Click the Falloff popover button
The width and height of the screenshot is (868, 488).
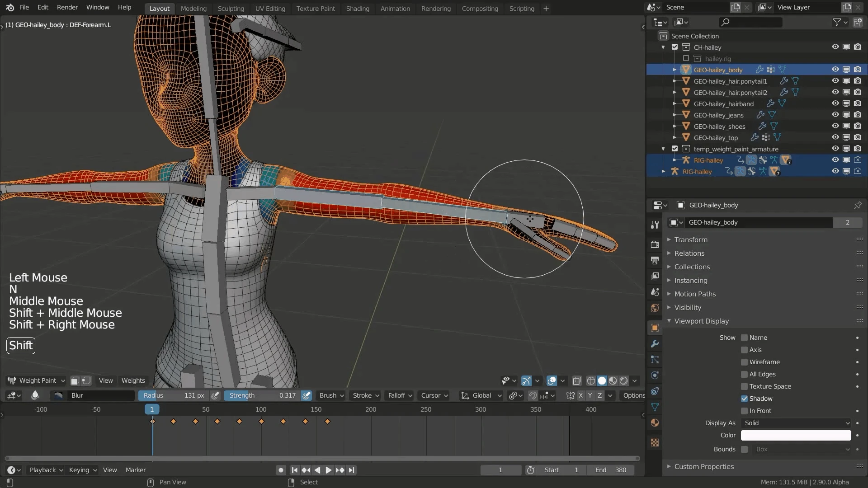(x=400, y=395)
